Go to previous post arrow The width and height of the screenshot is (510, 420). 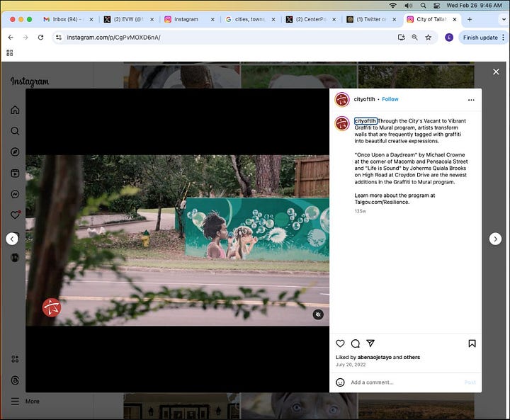(x=12, y=239)
